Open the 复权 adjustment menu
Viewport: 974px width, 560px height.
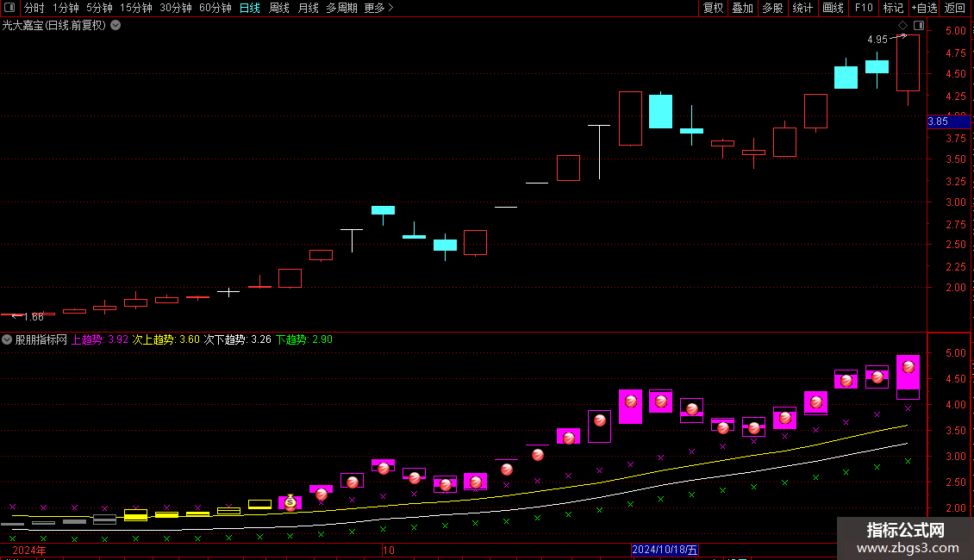713,8
